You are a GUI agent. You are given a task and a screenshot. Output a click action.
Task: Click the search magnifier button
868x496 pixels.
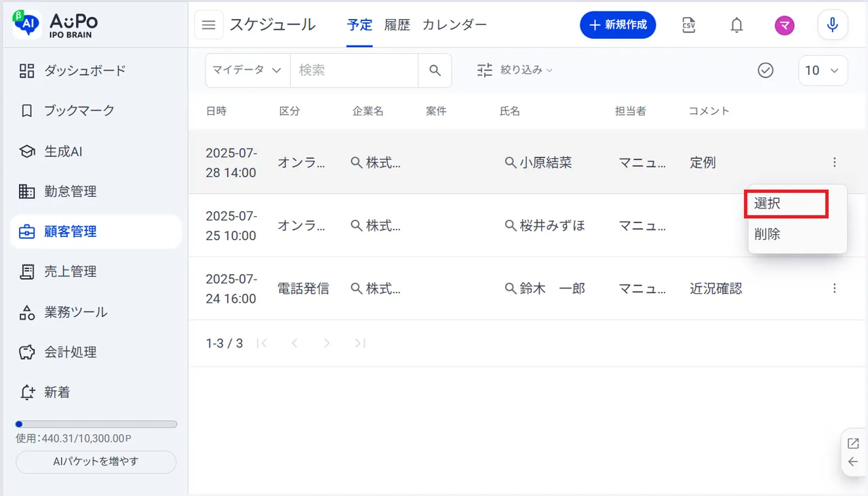(x=435, y=71)
